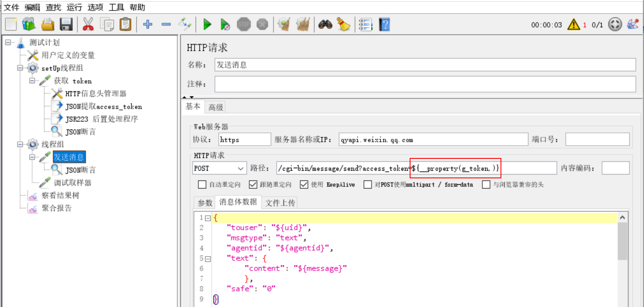Screen dimensions: 644x307
Task: Collapse the 获取 token tree node
Action: click(x=32, y=81)
